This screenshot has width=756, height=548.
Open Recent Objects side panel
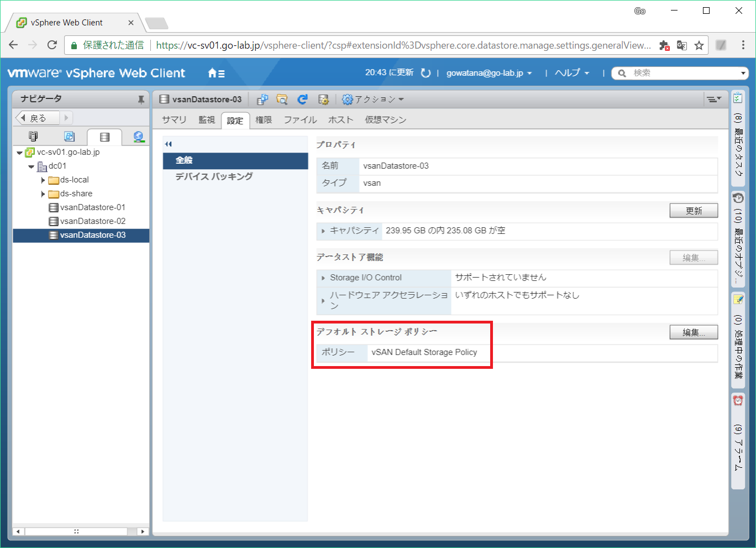coord(738,239)
